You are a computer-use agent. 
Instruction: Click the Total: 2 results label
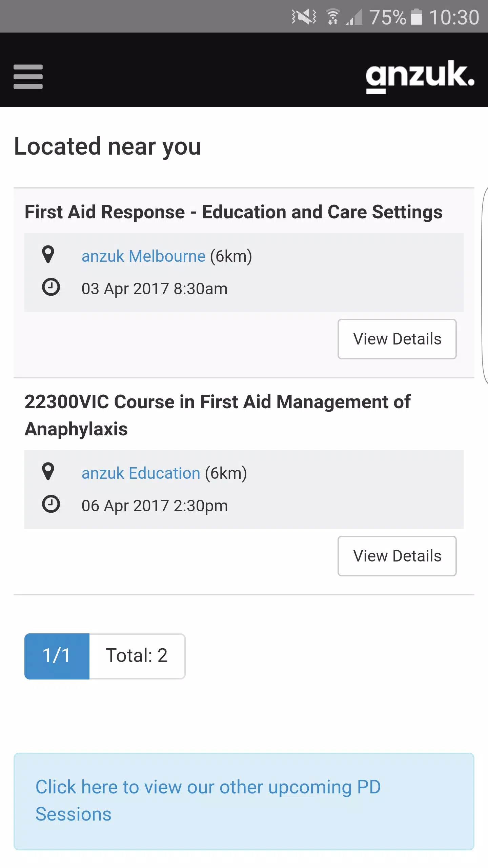coord(137,656)
